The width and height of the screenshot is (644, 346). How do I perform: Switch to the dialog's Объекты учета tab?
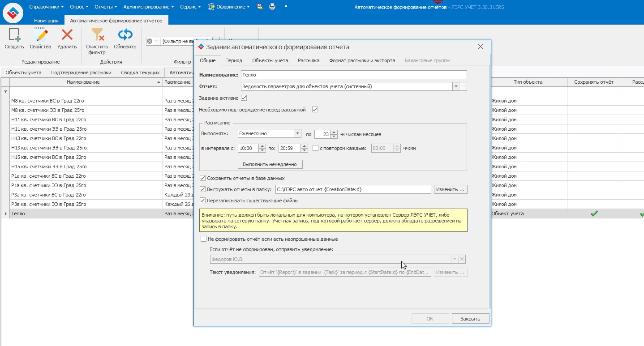point(270,60)
